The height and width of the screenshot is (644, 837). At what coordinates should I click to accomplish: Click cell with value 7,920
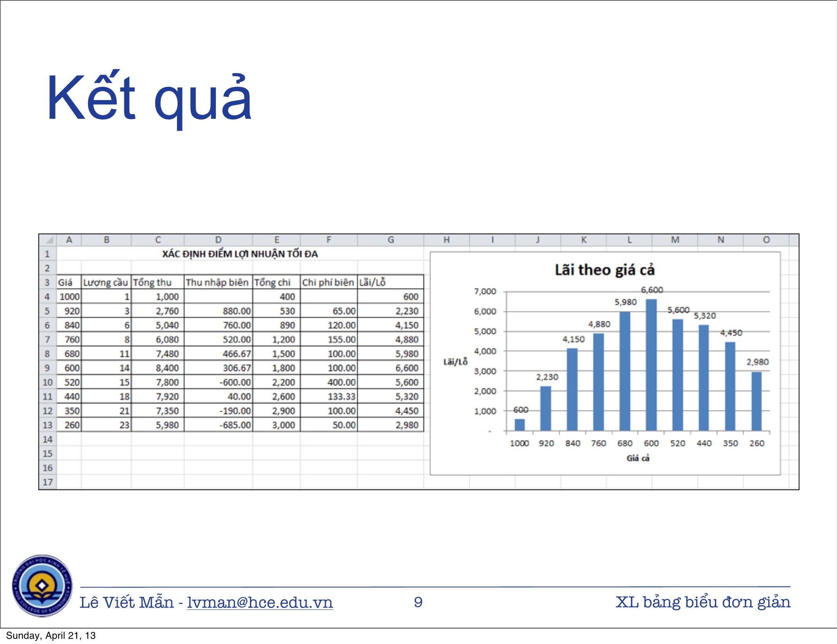tap(158, 396)
